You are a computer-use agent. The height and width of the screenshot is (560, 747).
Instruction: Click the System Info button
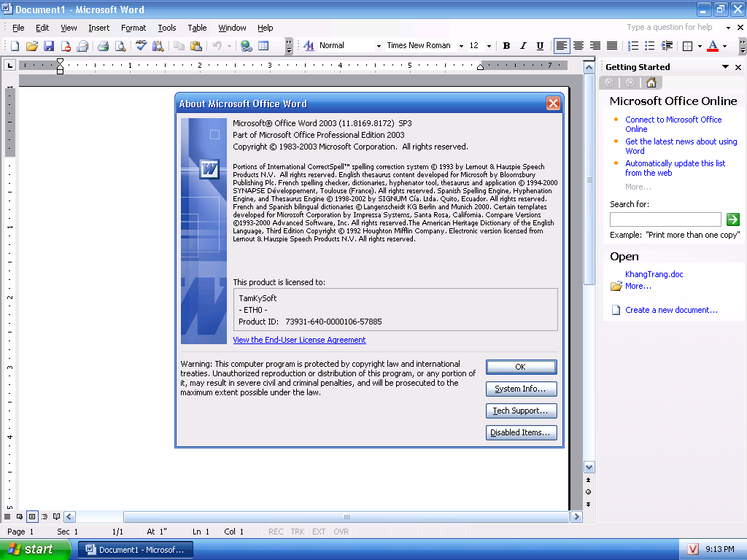coord(521,389)
